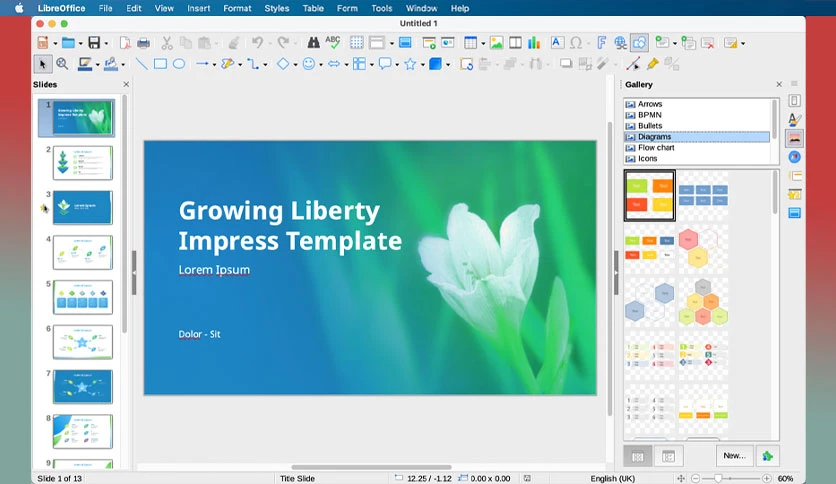Viewport: 836px width, 484px height.
Task: Select slide 4 thumbnail
Action: (x=83, y=252)
